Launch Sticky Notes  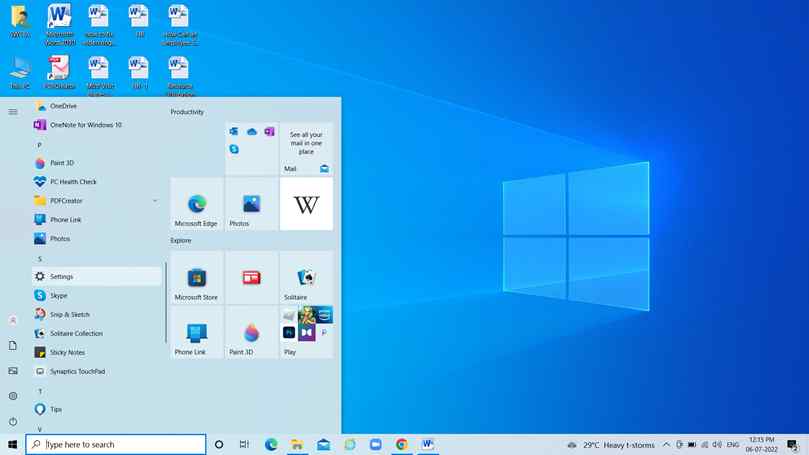[x=97, y=352]
